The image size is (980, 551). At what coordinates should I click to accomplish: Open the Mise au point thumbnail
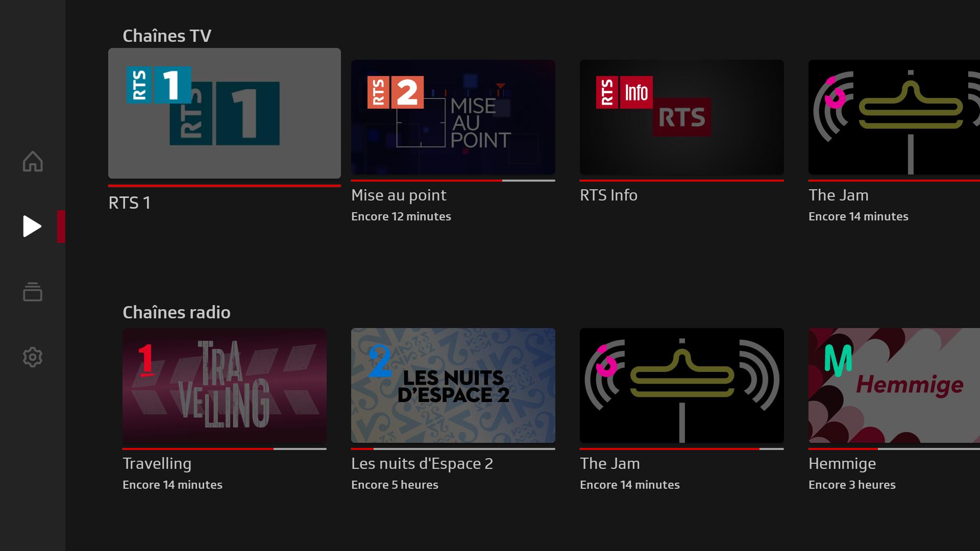(x=453, y=117)
